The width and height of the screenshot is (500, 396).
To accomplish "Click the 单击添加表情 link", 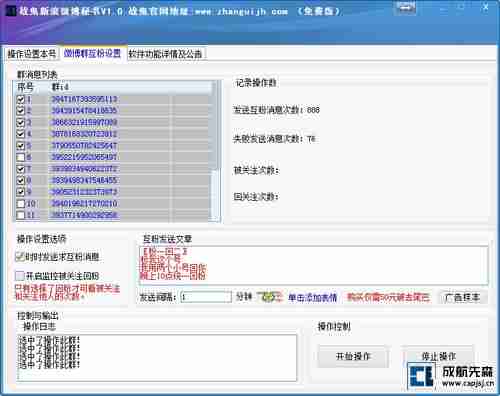I will (312, 297).
